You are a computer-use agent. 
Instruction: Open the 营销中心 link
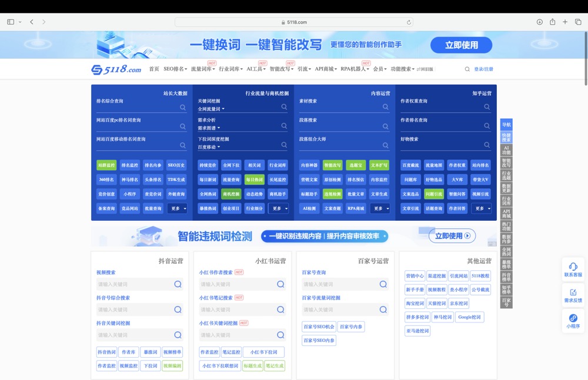click(415, 276)
